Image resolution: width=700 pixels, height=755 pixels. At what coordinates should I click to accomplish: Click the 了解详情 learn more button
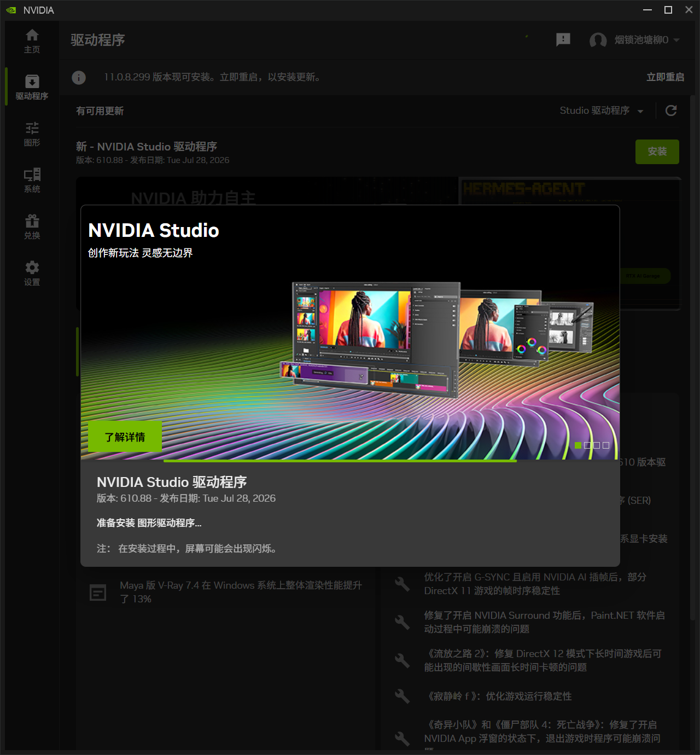click(x=125, y=437)
